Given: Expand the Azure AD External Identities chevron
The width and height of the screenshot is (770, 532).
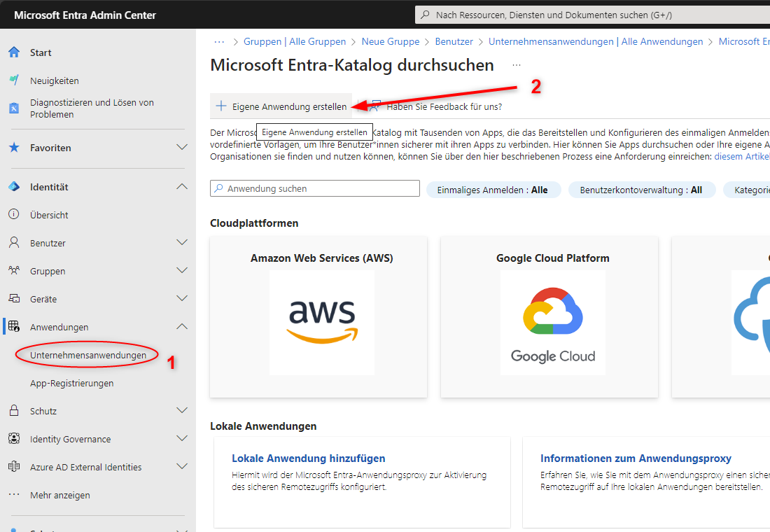Looking at the screenshot, I should (182, 467).
